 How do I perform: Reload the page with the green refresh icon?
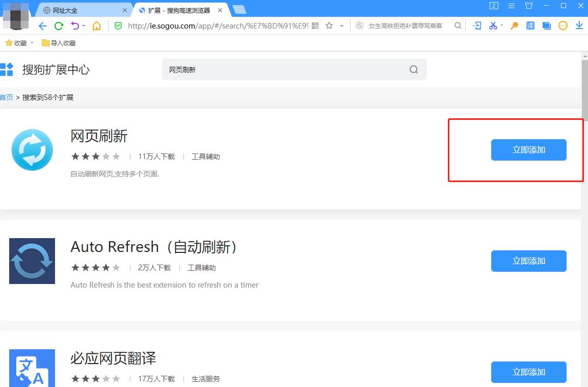(x=59, y=26)
